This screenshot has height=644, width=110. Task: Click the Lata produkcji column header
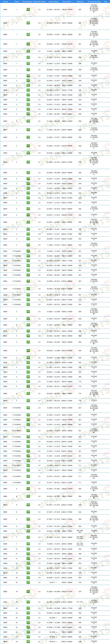pos(53,2)
